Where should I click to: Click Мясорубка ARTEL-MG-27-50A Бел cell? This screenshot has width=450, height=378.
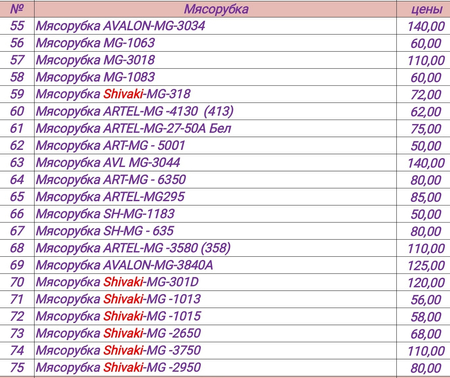[215, 128]
